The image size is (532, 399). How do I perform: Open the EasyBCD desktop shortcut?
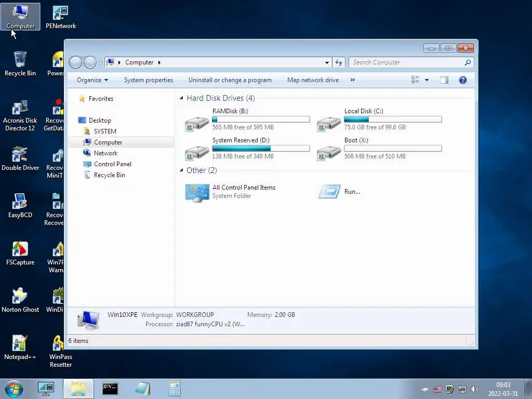point(20,206)
